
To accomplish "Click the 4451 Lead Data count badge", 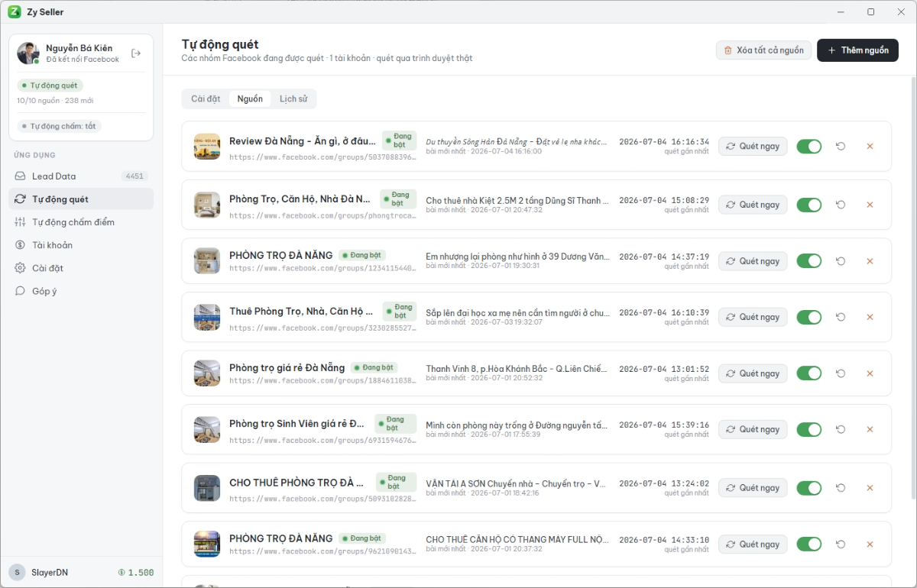I will pyautogui.click(x=134, y=176).
